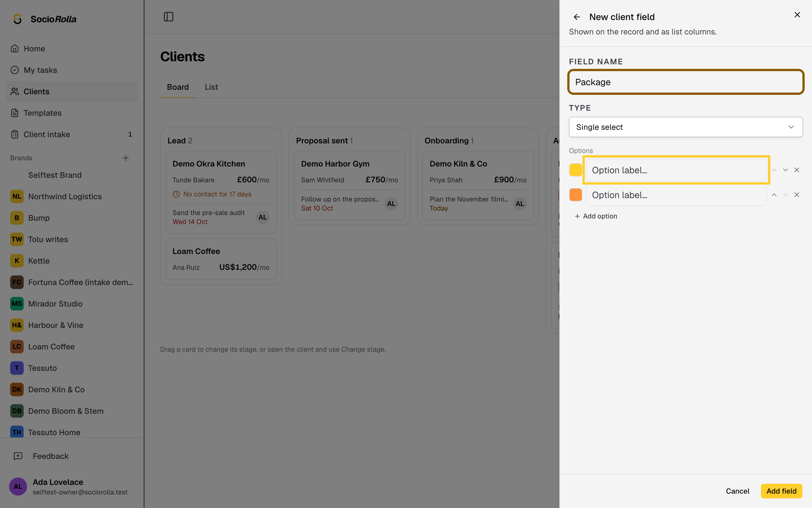Switch to the Board tab
Image resolution: width=812 pixels, height=508 pixels.
[x=178, y=87]
